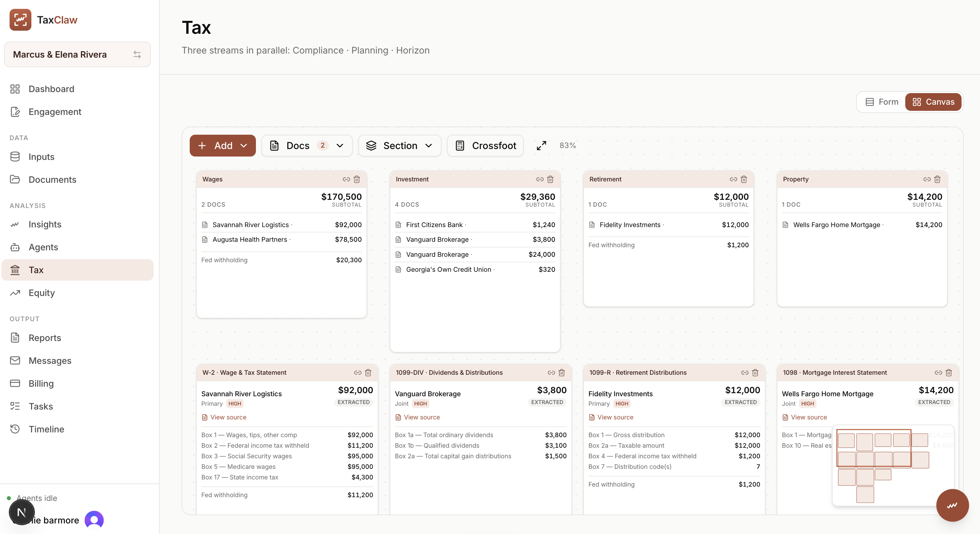Go to Inputs in sidebar
This screenshot has width=980, height=534.
point(77,157)
